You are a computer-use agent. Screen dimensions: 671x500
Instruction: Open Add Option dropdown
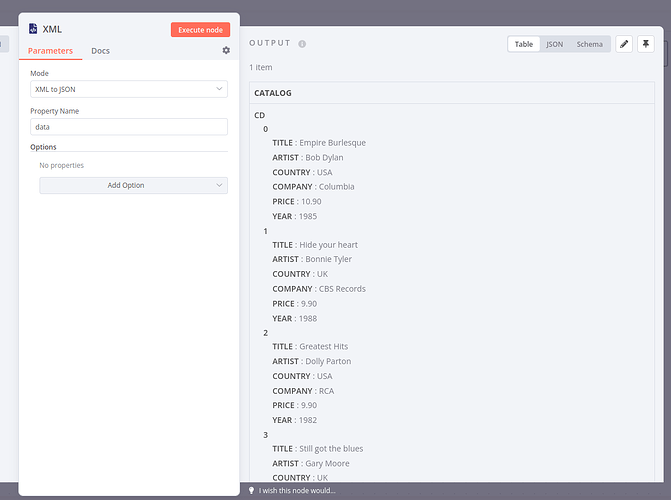coord(134,185)
